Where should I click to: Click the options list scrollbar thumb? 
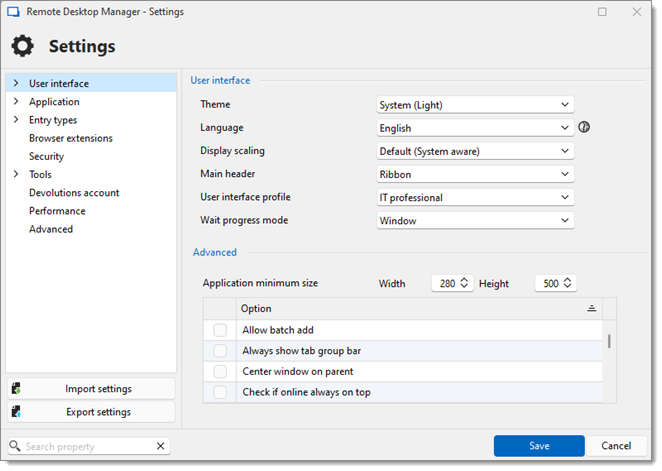[x=609, y=341]
